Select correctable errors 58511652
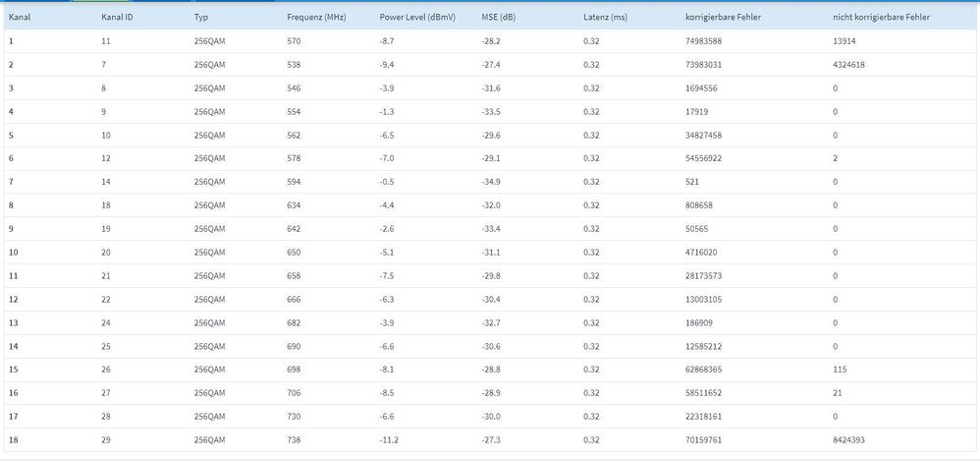Viewport: 980px width, 461px height. click(704, 393)
